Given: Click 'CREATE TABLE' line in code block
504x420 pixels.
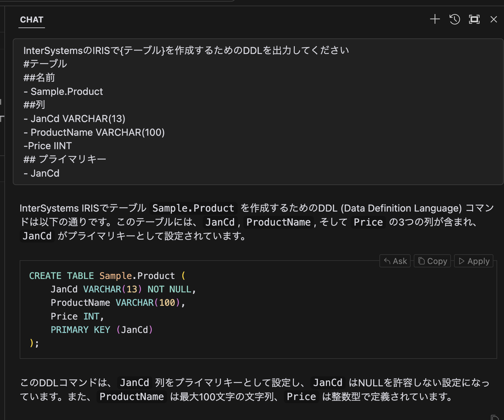Looking at the screenshot, I should click(x=107, y=276).
